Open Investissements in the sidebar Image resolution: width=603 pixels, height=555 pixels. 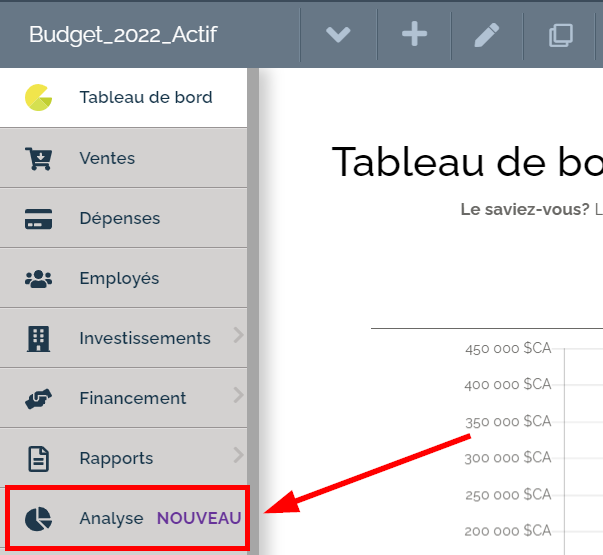(x=123, y=338)
